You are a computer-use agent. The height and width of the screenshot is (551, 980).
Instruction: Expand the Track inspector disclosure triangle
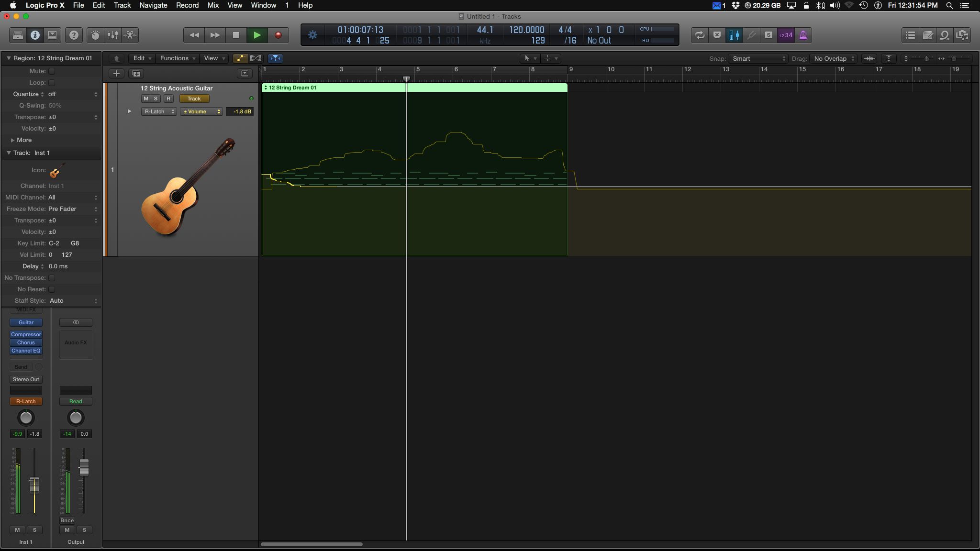pos(9,153)
